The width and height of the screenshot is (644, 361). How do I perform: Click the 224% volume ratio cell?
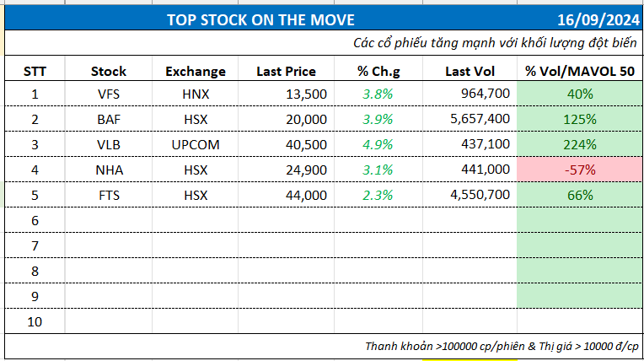click(579, 144)
